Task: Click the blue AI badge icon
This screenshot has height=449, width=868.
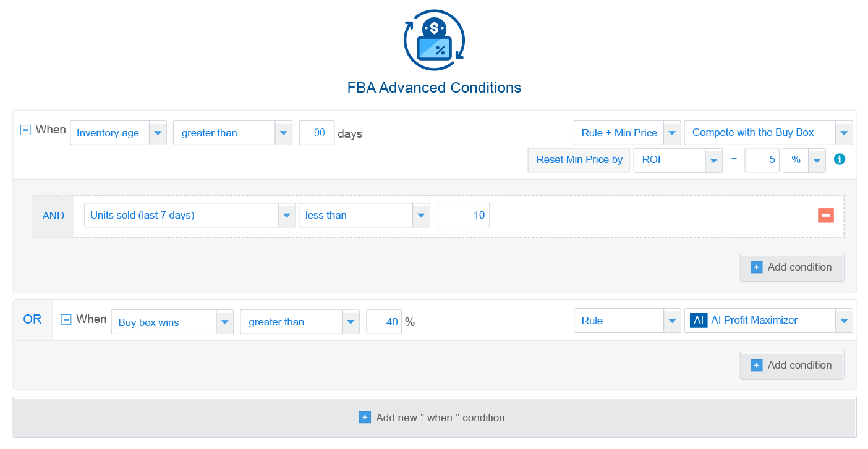Action: pos(698,321)
